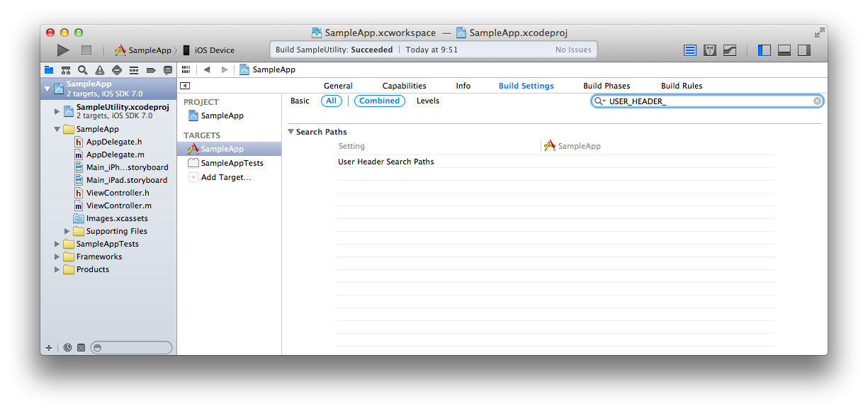Toggle the Navigator pane visibility button
Screen dimensions: 868x411
765,50
